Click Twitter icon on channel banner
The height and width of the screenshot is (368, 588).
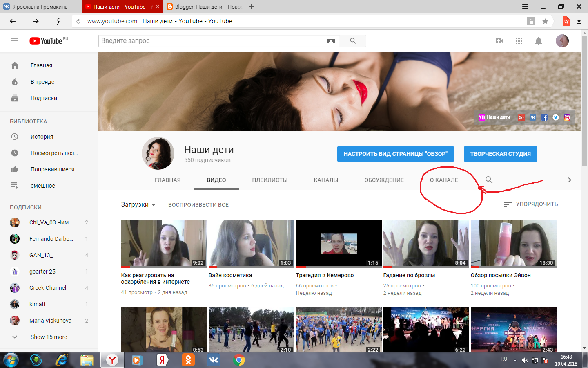(x=556, y=117)
